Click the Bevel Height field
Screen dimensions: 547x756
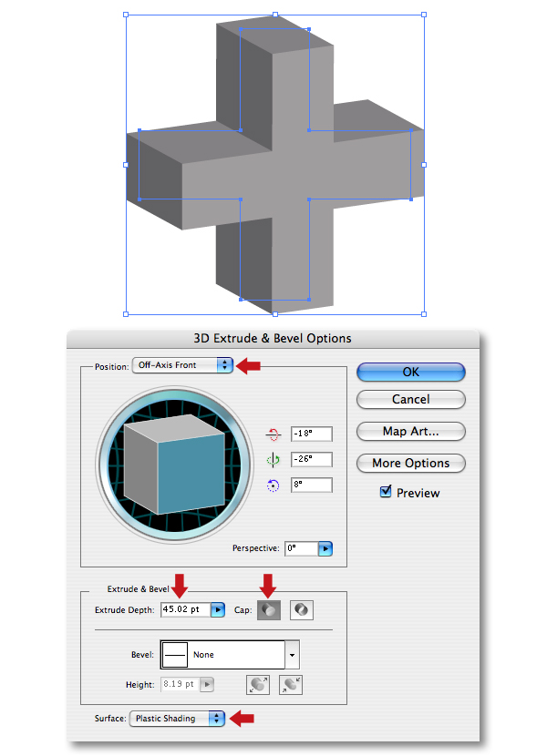[x=180, y=684]
